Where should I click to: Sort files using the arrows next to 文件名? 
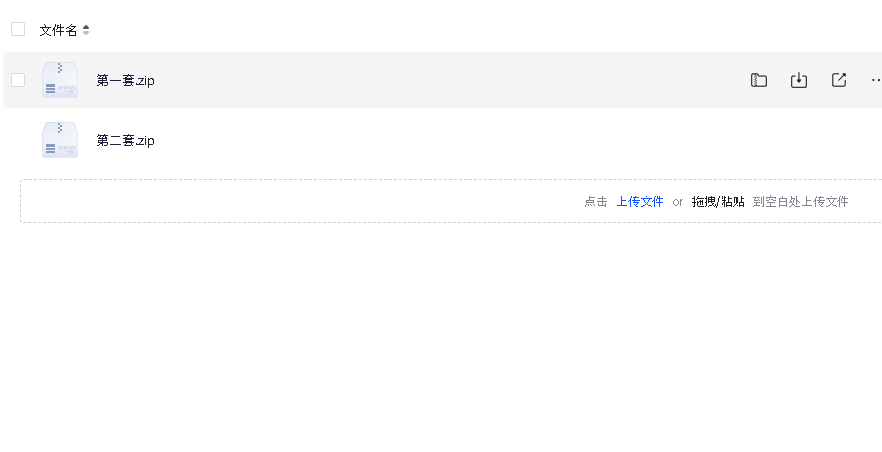point(86,30)
